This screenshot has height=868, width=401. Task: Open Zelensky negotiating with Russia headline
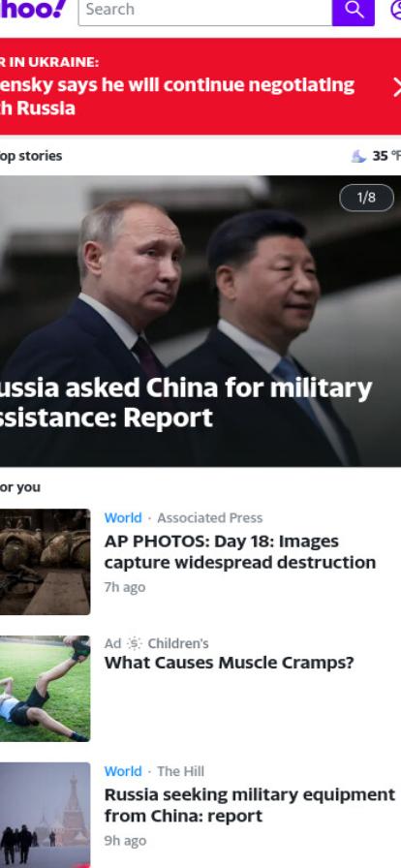(177, 96)
